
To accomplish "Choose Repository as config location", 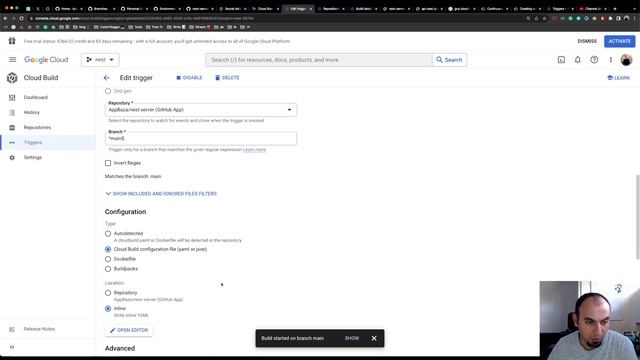I will click(108, 293).
